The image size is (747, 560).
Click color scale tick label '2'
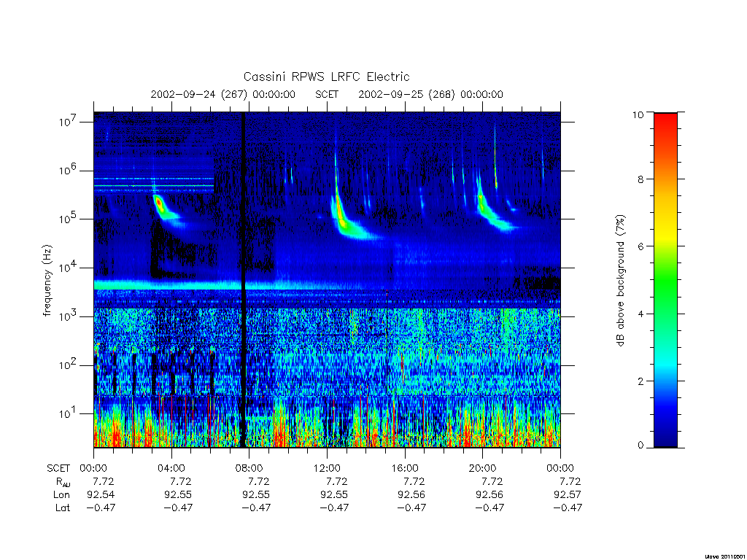click(x=640, y=381)
